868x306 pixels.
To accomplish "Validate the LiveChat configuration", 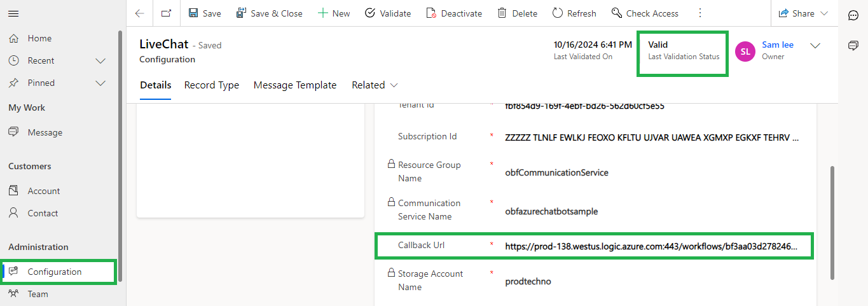I will tap(388, 13).
